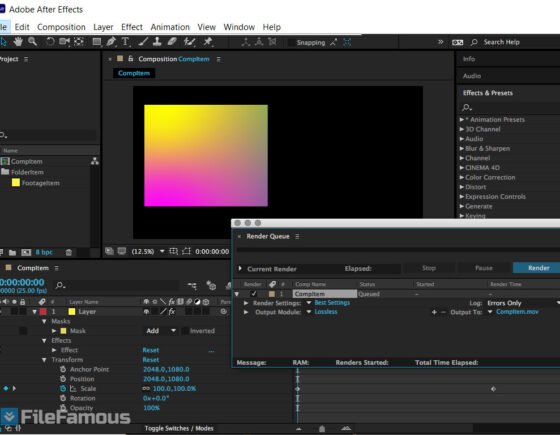Select the Hand tool
560x435 pixels.
(18, 42)
